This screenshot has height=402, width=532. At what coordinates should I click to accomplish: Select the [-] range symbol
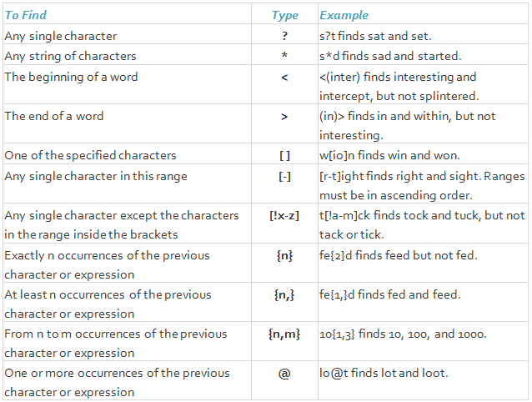pos(284,177)
